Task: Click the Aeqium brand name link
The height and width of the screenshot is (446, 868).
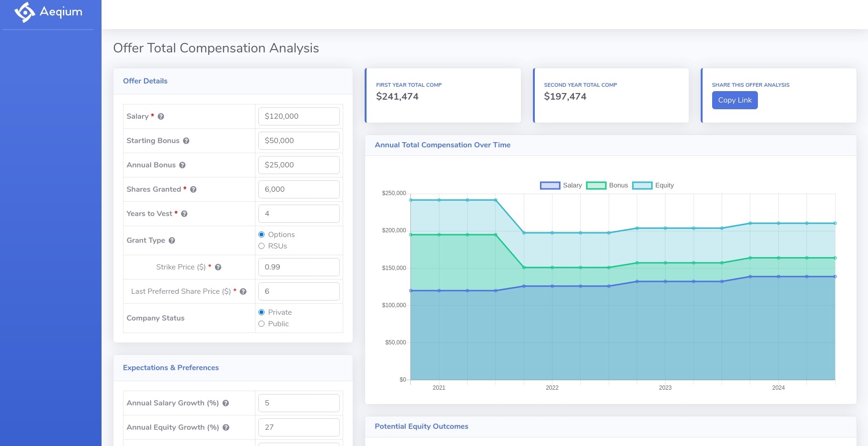Action: (x=61, y=12)
